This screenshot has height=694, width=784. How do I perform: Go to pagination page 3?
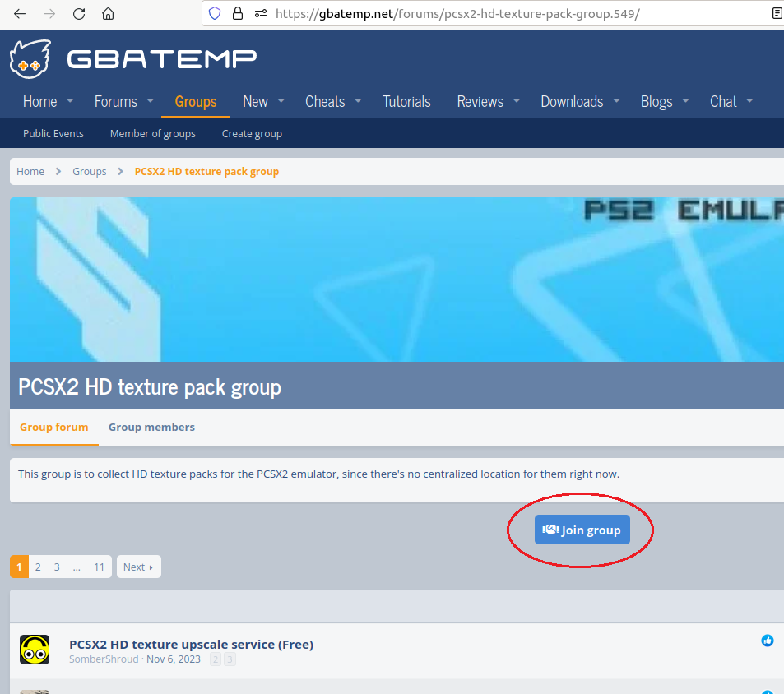pos(57,567)
